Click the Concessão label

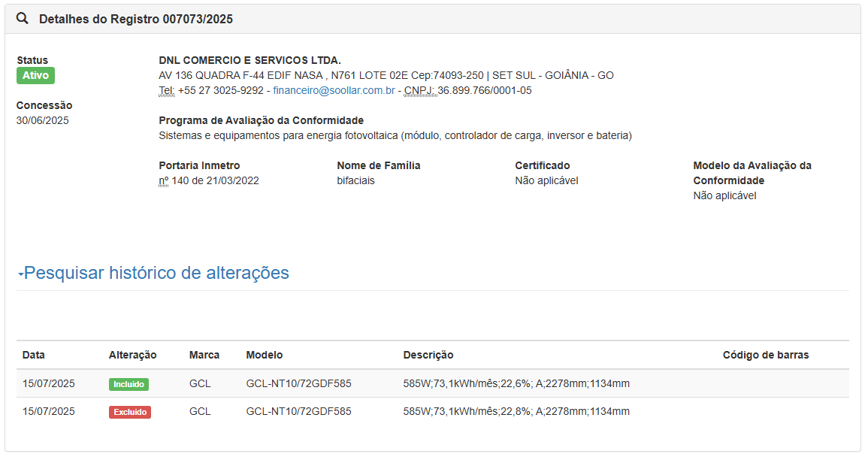tap(44, 105)
